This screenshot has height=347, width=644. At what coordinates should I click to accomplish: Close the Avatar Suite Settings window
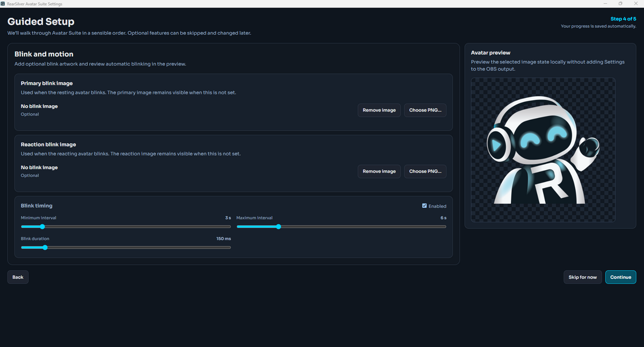635,4
